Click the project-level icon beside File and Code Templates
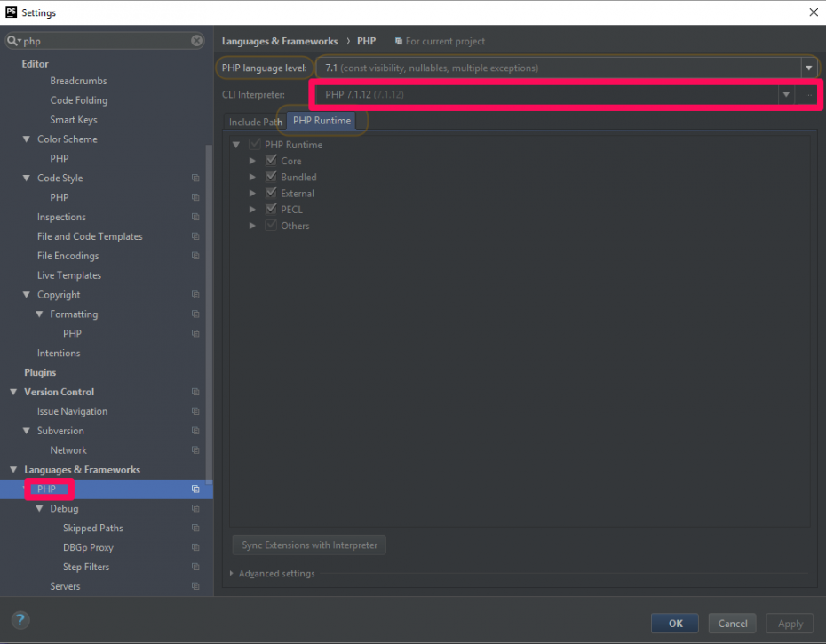This screenshot has height=644, width=826. tap(195, 236)
